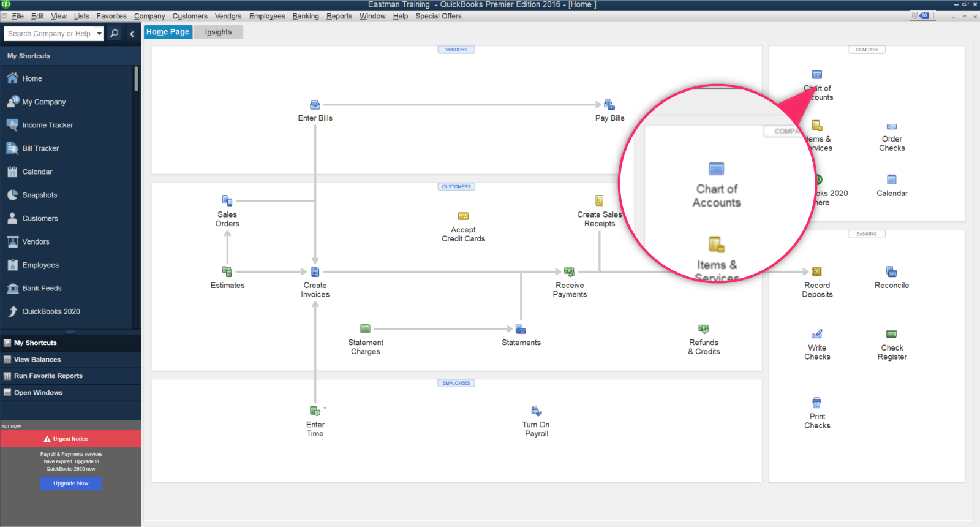This screenshot has width=980, height=527.
Task: Open Statement Charges icon
Action: tap(365, 329)
